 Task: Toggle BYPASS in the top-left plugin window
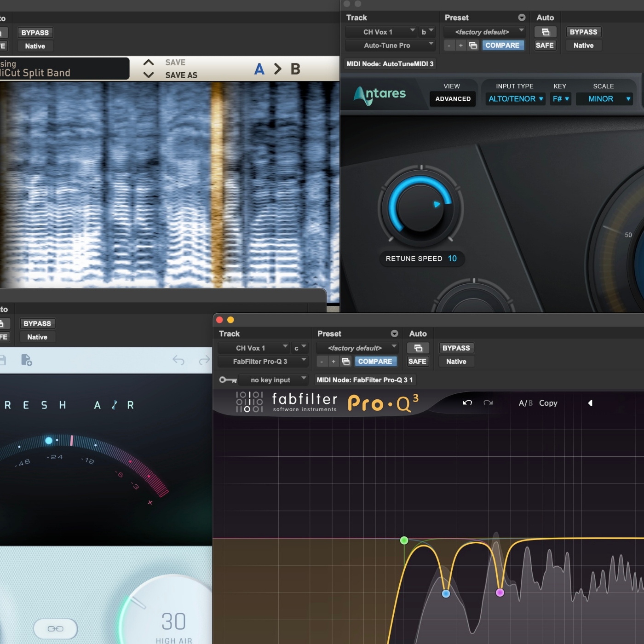point(35,33)
